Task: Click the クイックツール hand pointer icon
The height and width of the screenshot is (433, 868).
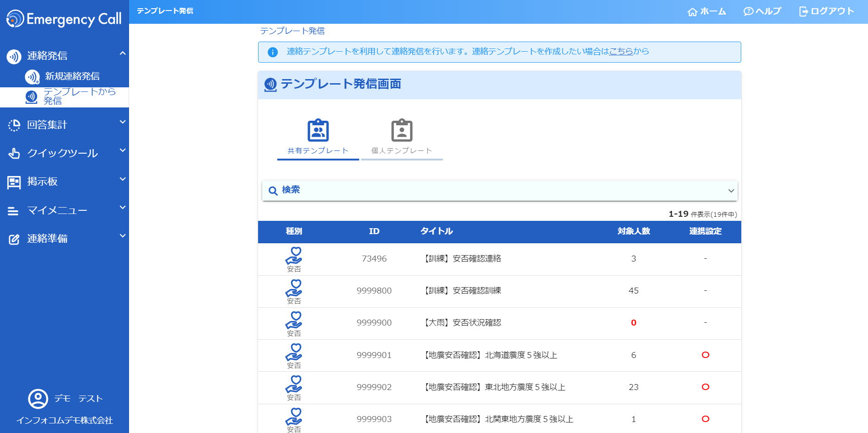Action: [14, 154]
